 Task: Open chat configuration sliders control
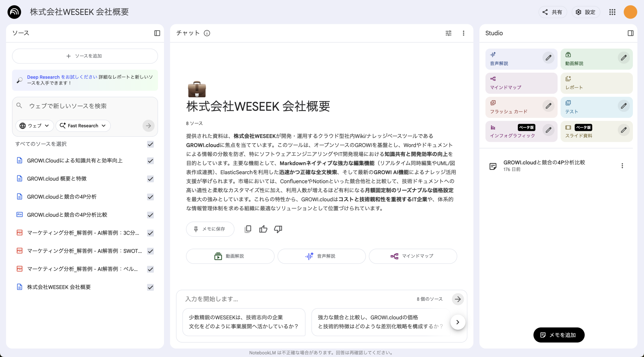(449, 33)
